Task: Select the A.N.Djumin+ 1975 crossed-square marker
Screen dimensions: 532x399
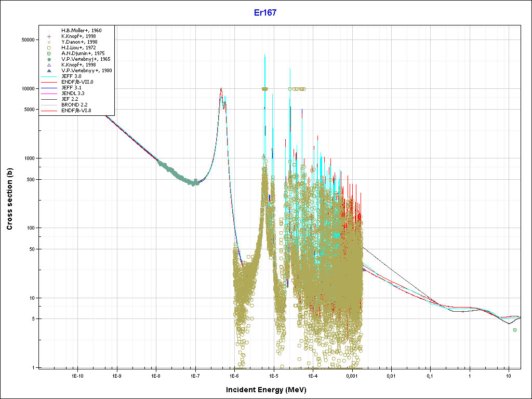Action: pos(49,54)
